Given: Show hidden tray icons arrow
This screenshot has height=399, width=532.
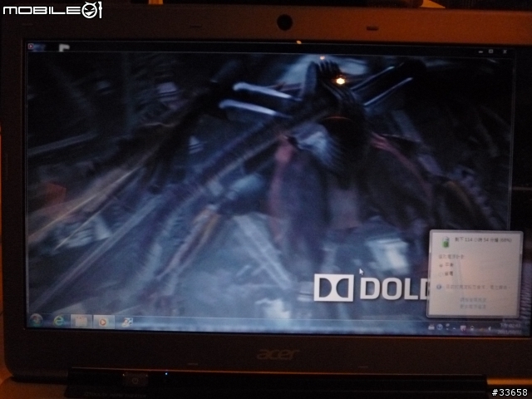Looking at the screenshot, I should (x=454, y=328).
